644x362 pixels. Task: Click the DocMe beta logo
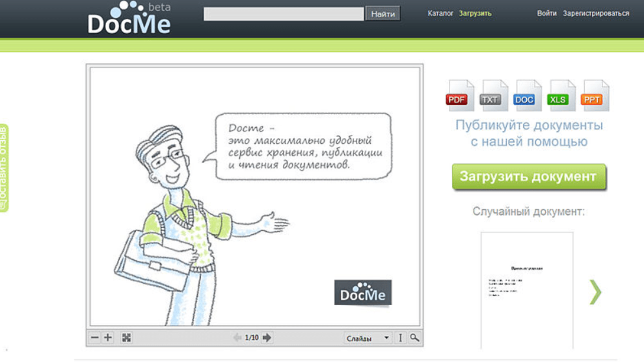[x=130, y=18]
